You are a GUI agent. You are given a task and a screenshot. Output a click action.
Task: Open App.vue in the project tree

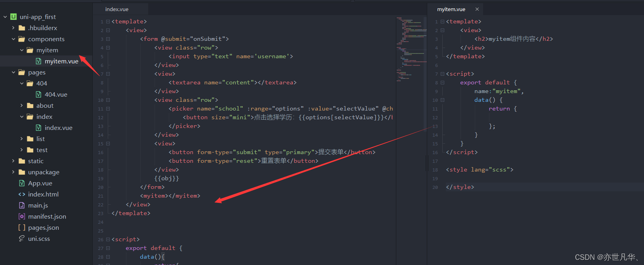[x=40, y=183]
